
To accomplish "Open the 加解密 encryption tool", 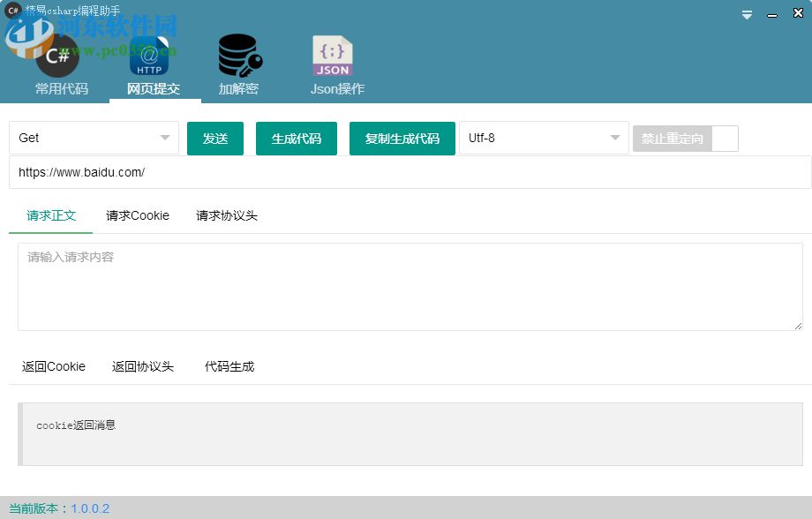I will (237, 62).
